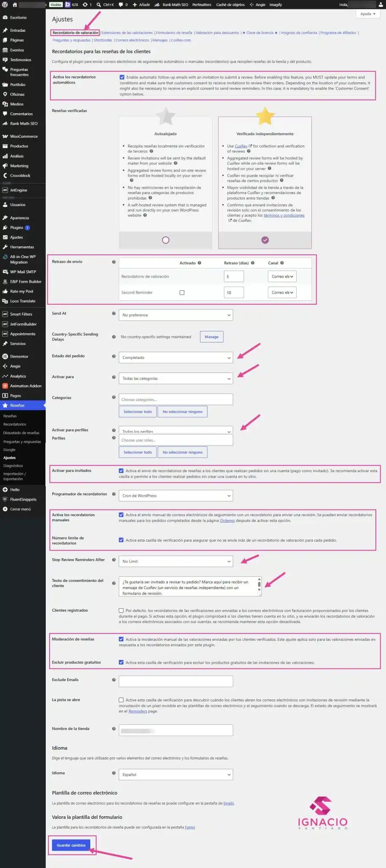The width and height of the screenshot is (386, 868).
Task: Click the Medios media icon
Action: [x=5, y=104]
